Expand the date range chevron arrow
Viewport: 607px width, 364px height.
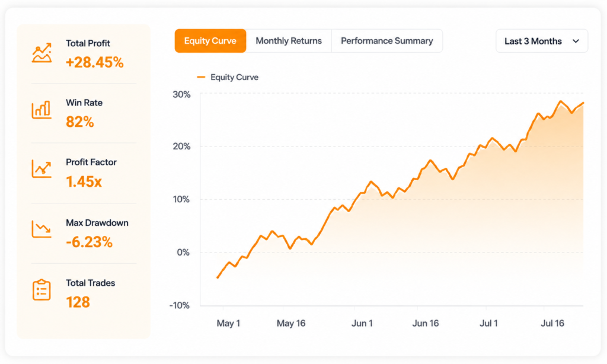(576, 41)
